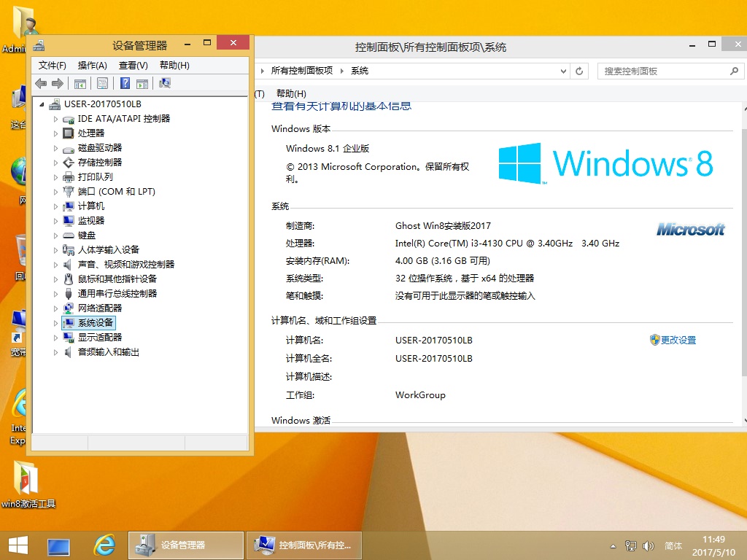The width and height of the screenshot is (747, 560).
Task: Click the show/hide console tree icon
Action: point(80,84)
